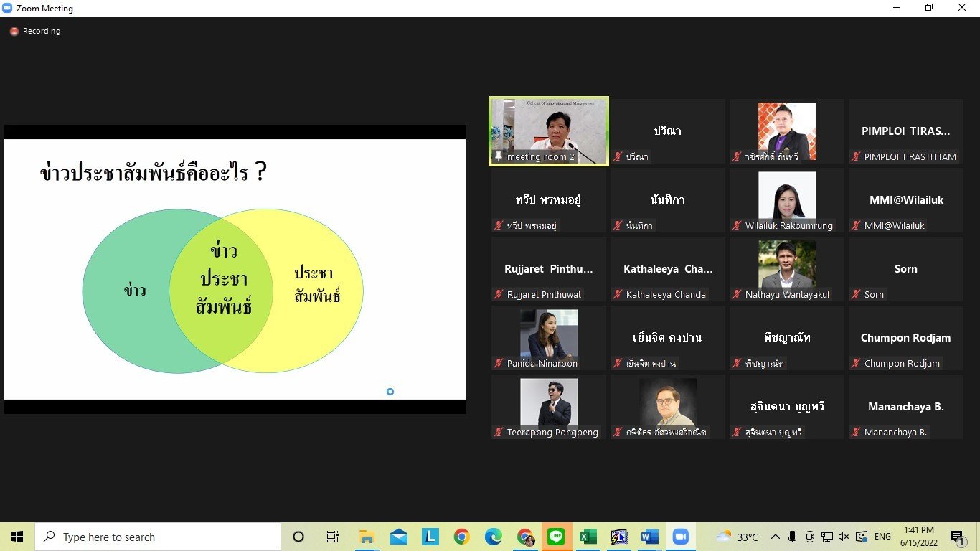The image size is (980, 551).
Task: Open the LINE app in taskbar
Action: tap(556, 537)
